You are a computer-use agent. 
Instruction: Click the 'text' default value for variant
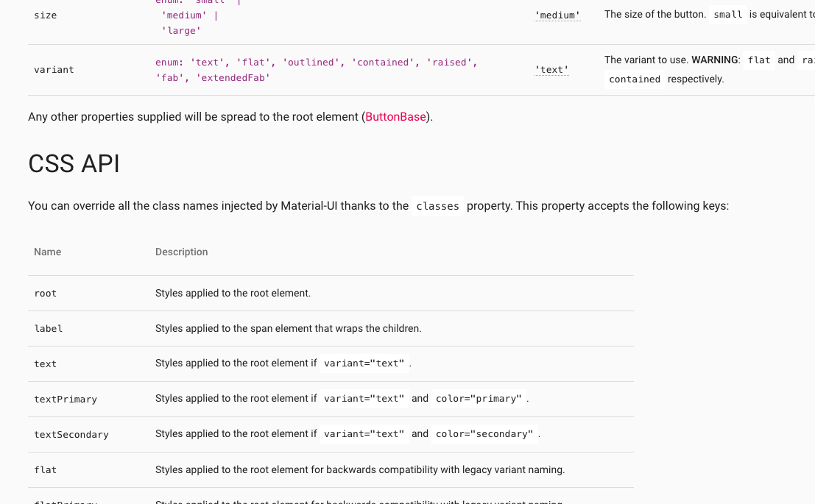[x=551, y=69]
